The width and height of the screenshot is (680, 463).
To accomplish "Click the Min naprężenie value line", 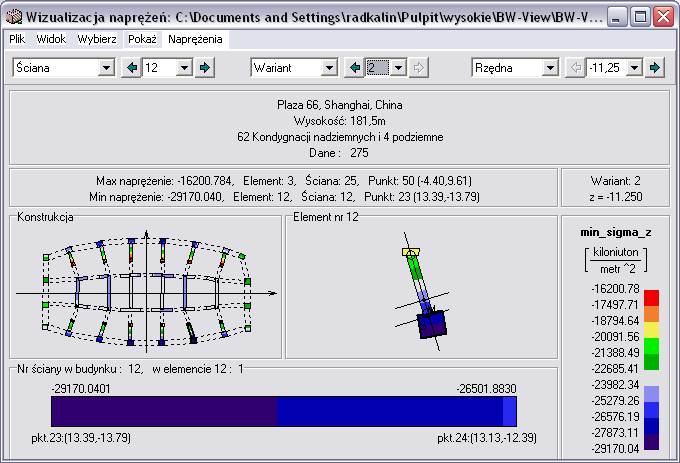I will click(x=284, y=197).
